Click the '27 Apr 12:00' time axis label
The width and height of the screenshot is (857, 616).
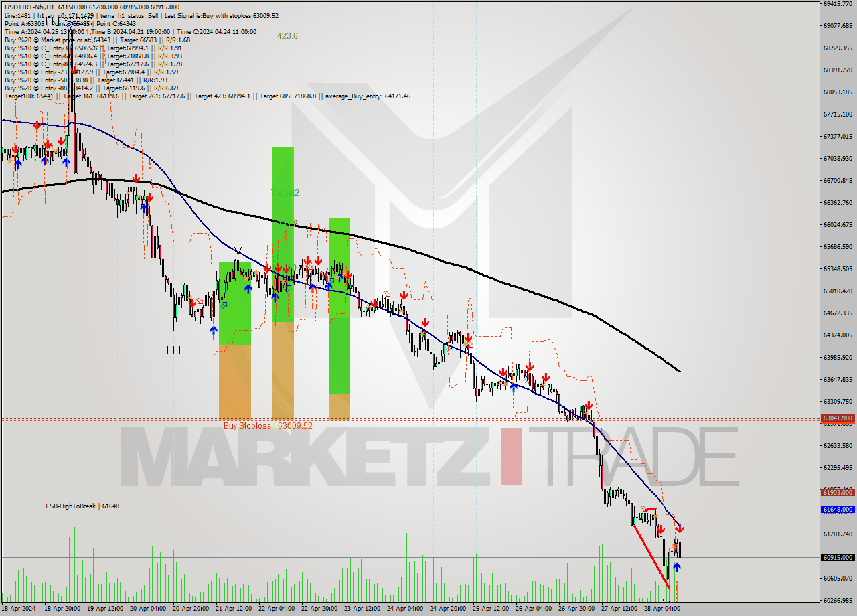(618, 609)
